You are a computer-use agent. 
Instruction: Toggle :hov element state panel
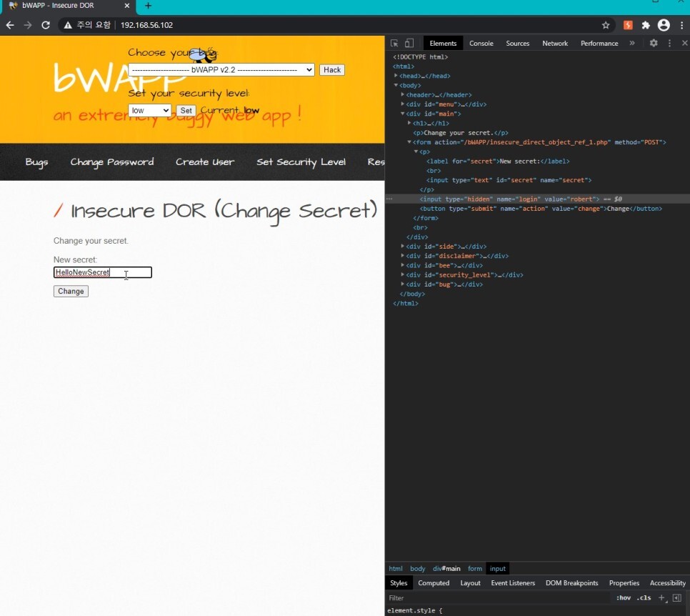pos(623,597)
